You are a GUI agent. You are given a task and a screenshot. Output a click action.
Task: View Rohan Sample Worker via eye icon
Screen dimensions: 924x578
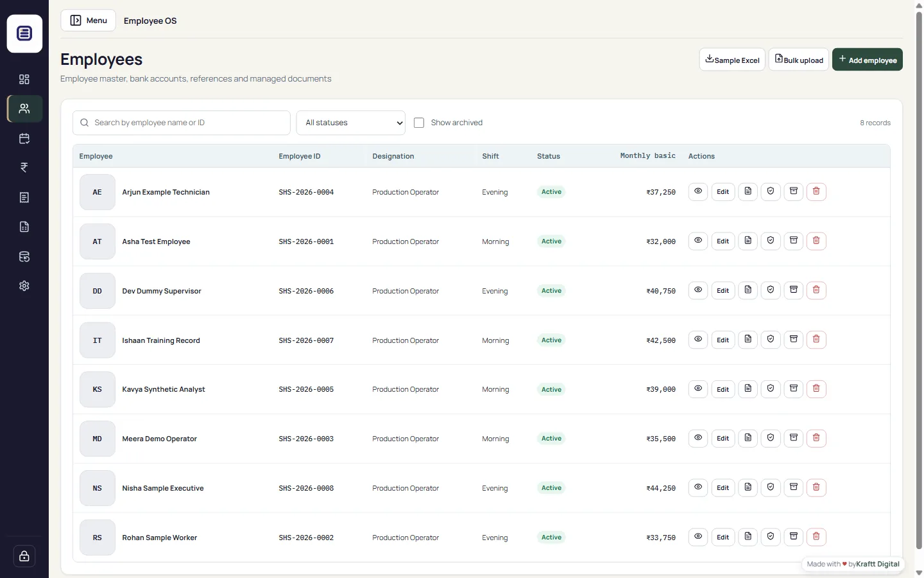698,537
